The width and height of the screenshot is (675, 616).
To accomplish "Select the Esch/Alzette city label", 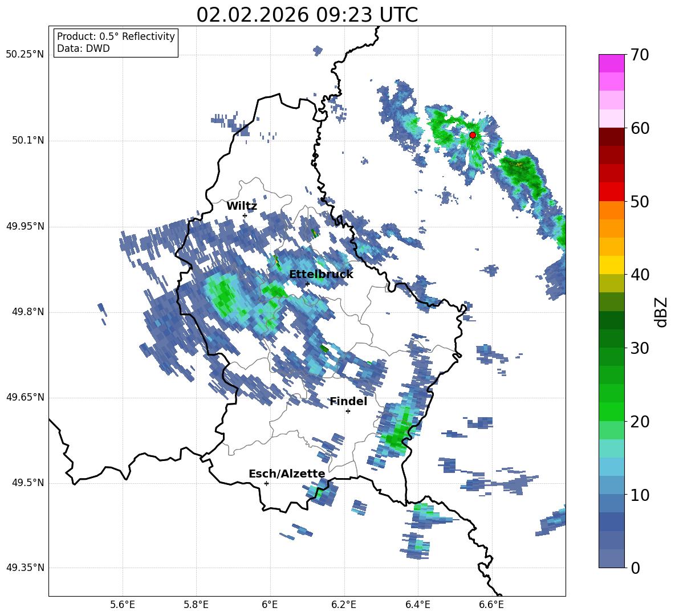I will pos(287,474).
